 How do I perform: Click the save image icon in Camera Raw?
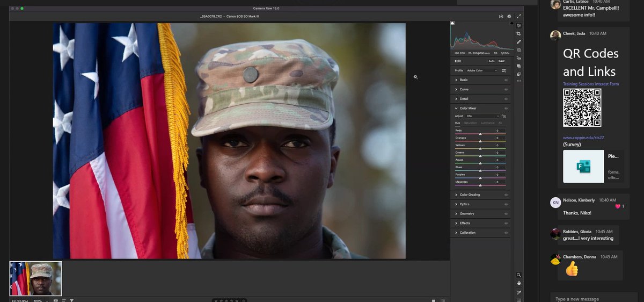pos(501,16)
